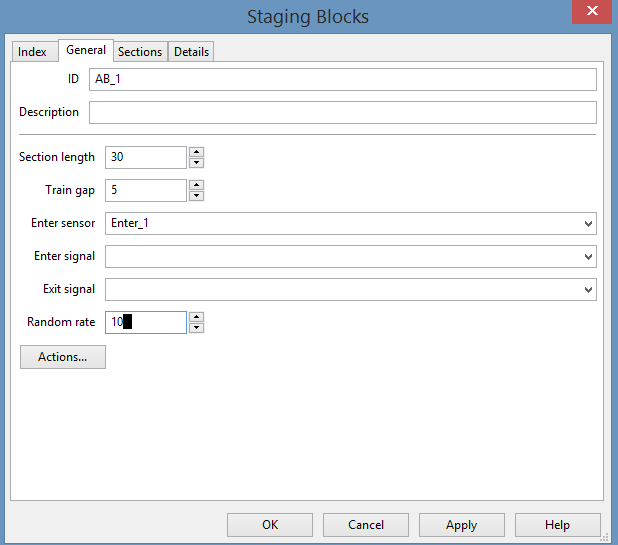Switch to the Index tab

(32, 52)
